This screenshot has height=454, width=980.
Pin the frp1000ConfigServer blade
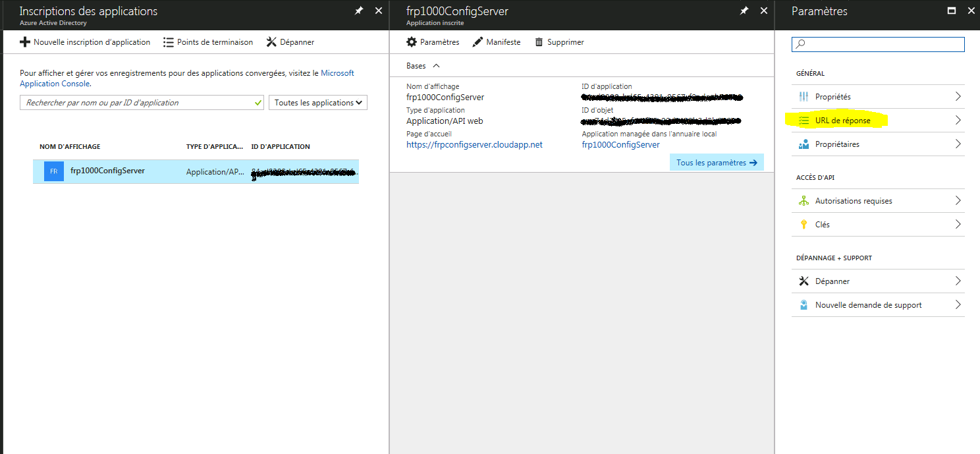744,11
